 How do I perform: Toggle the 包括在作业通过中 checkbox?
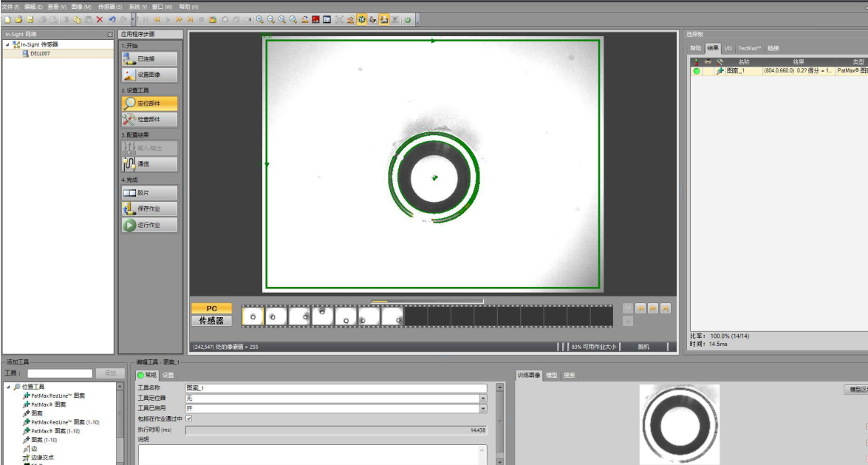pyautogui.click(x=188, y=418)
